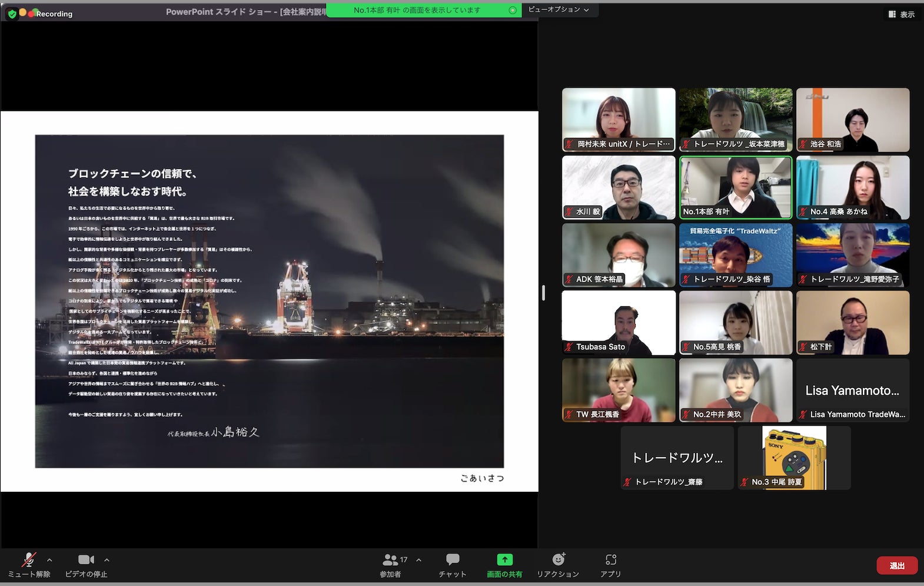The image size is (924, 586).
Task: Click the green share screen icon
Action: tap(504, 559)
